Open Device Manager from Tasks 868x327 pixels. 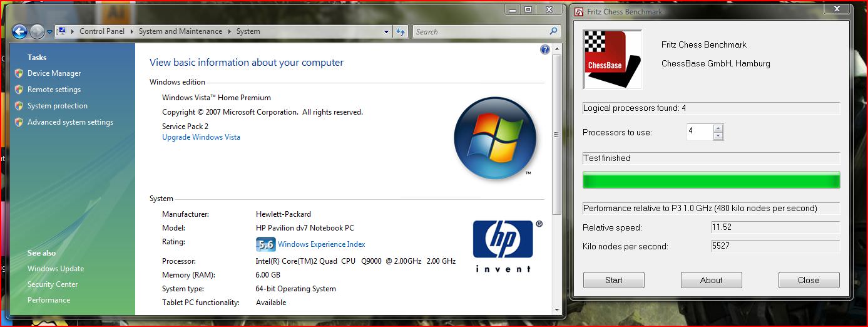coord(54,73)
